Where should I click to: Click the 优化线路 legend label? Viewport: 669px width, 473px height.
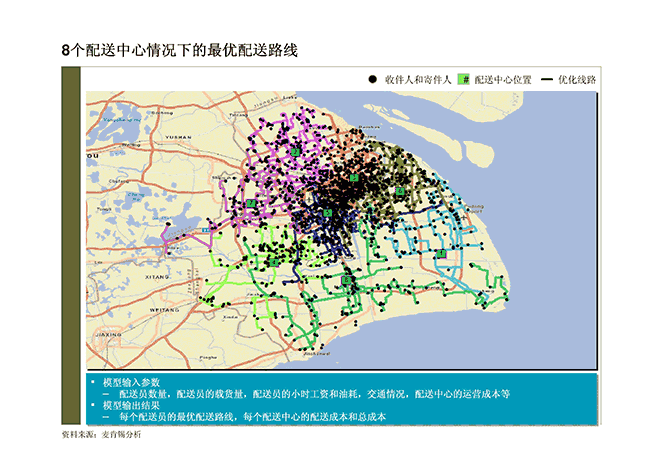[577, 80]
